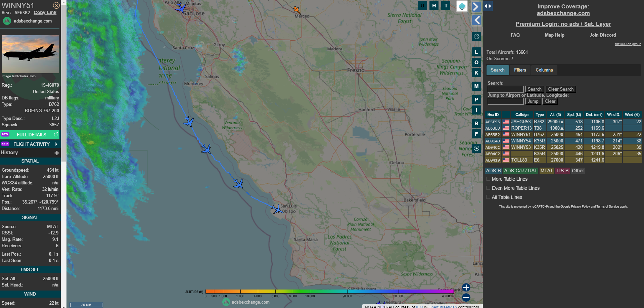Expand FLIGHT ACTIVITY arrow
644x308 pixels.
coord(56,144)
